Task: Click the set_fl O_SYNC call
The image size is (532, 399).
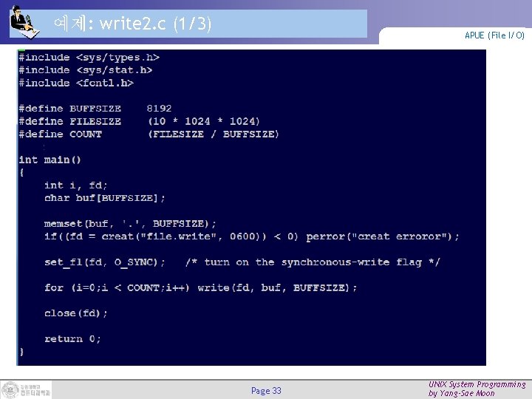Action: [104, 262]
